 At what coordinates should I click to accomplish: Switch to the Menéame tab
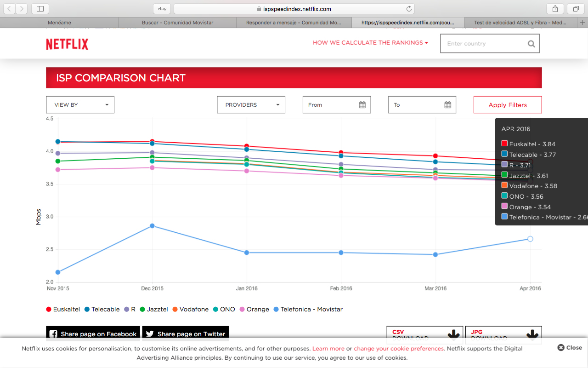point(59,23)
